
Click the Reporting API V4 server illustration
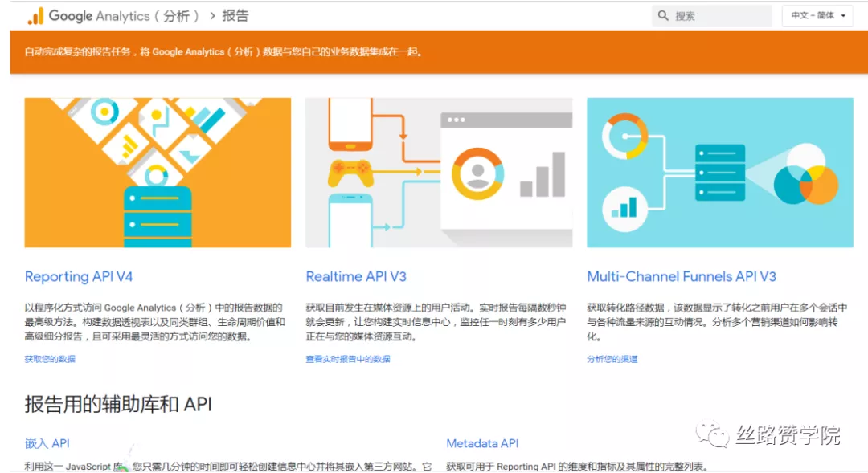click(157, 173)
